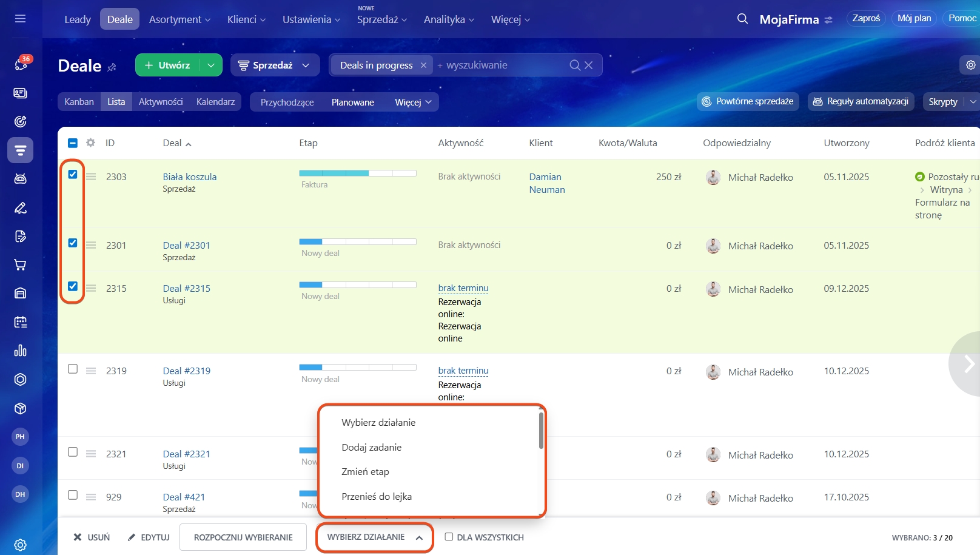Viewport: 980px width, 555px height.
Task: Enable the Dla wszystkich checkbox
Action: click(x=449, y=537)
